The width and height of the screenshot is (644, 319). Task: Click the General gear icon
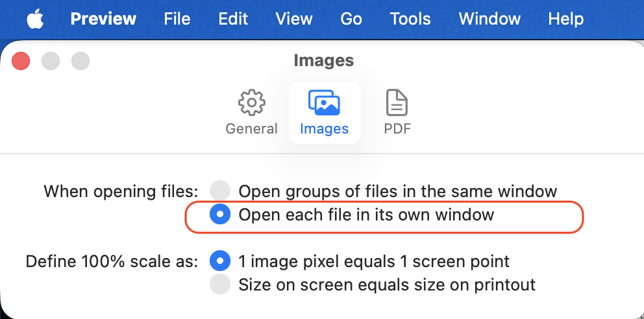tap(251, 103)
